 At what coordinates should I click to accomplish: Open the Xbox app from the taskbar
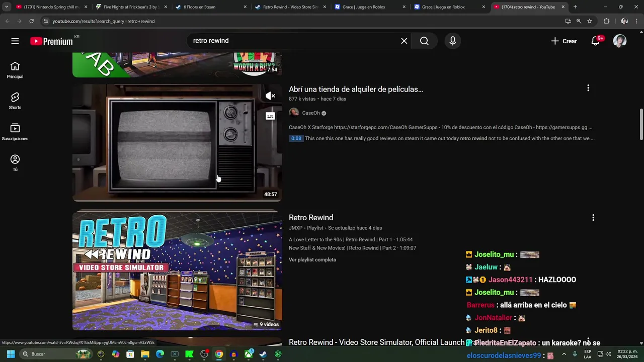(x=249, y=354)
